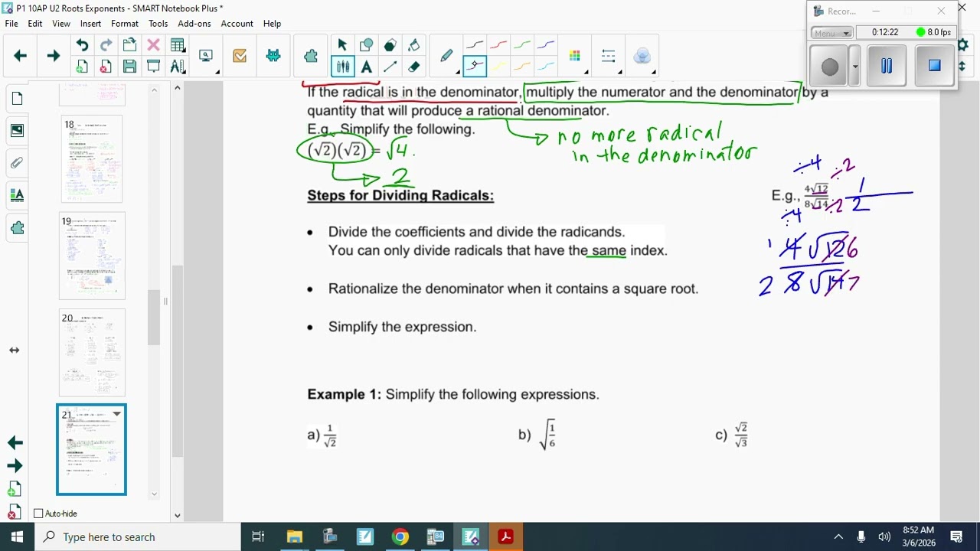
Task: Open the Properties tab in the sidebar
Action: pyautogui.click(x=17, y=195)
